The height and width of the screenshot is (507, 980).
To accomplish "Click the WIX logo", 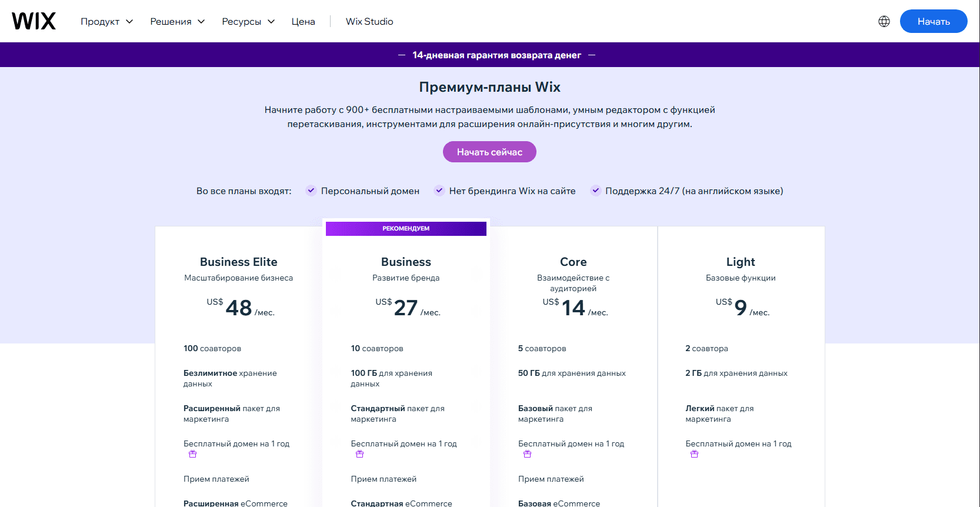I will click(34, 21).
